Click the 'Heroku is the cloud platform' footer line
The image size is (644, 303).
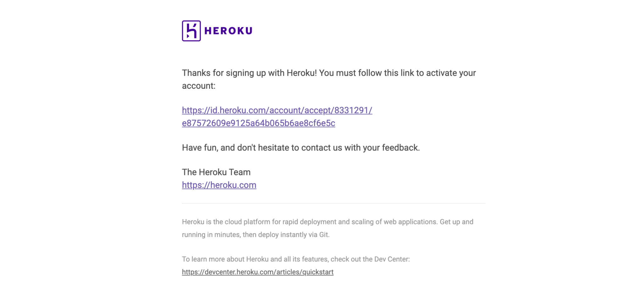328,222
